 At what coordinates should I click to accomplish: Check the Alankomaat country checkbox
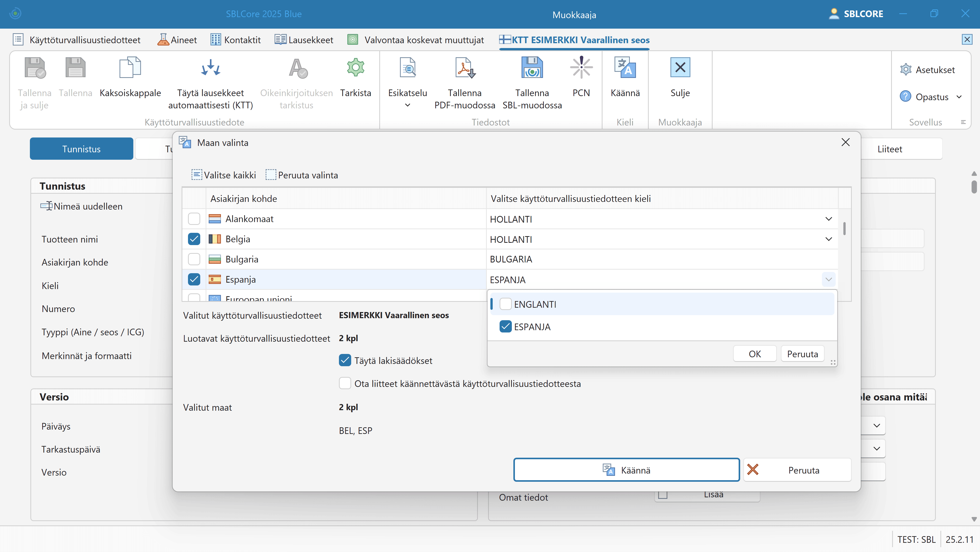pos(194,219)
